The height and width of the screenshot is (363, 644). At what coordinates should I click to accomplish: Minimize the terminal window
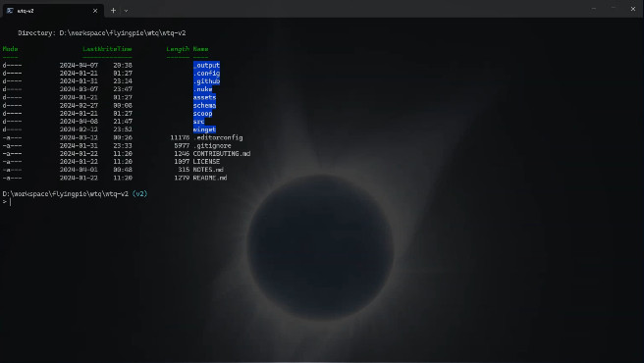coord(594,9)
